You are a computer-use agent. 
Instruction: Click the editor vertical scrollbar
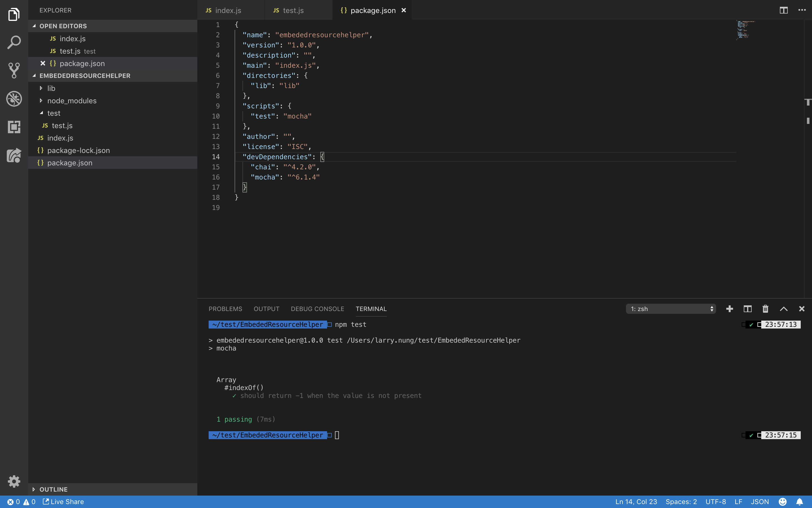pyautogui.click(x=808, y=158)
